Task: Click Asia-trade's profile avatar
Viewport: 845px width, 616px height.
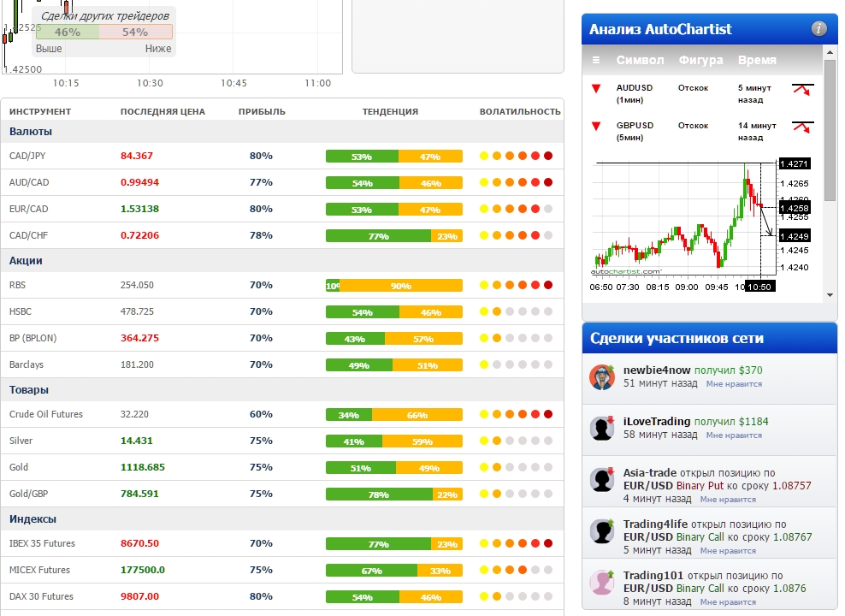Action: 603,480
